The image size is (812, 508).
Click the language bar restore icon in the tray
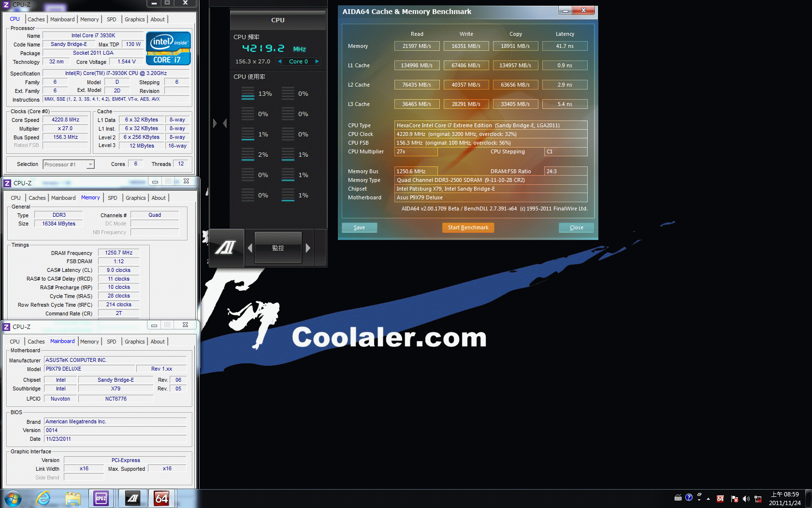699,494
